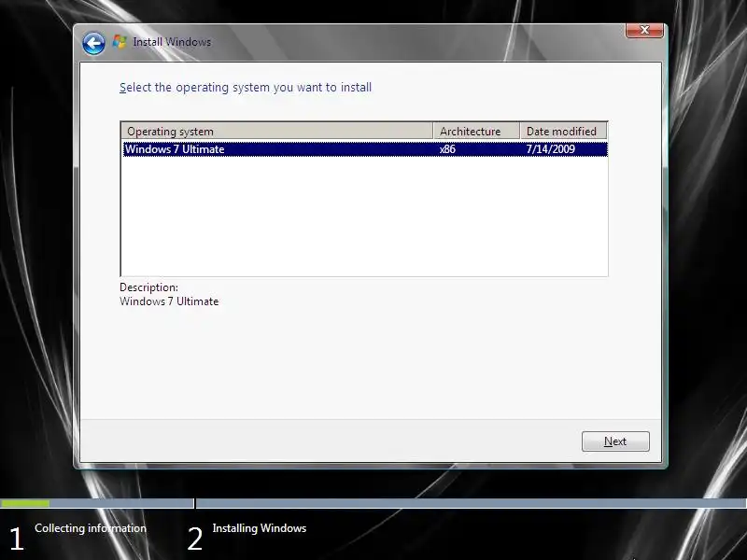Click the 'Select the operating system' heading

point(246,88)
